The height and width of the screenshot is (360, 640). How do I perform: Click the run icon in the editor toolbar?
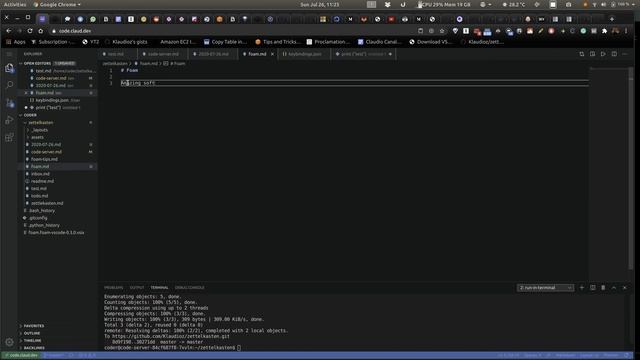pos(603,54)
